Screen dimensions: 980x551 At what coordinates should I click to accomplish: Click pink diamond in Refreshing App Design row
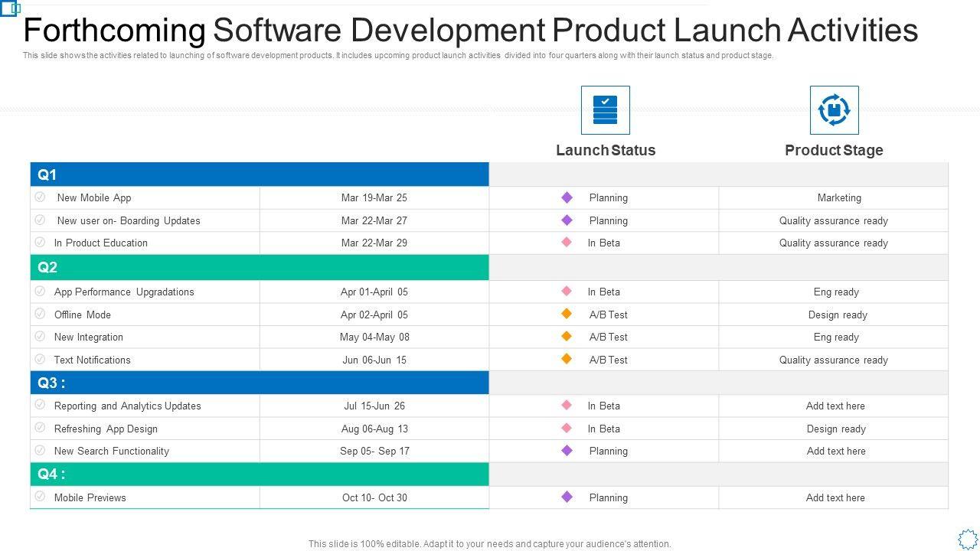click(567, 428)
